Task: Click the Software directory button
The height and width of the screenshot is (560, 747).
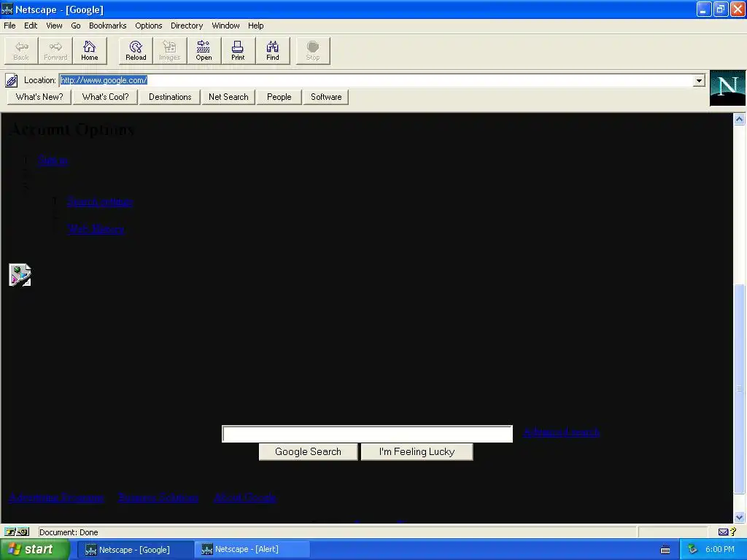Action: pos(326,97)
